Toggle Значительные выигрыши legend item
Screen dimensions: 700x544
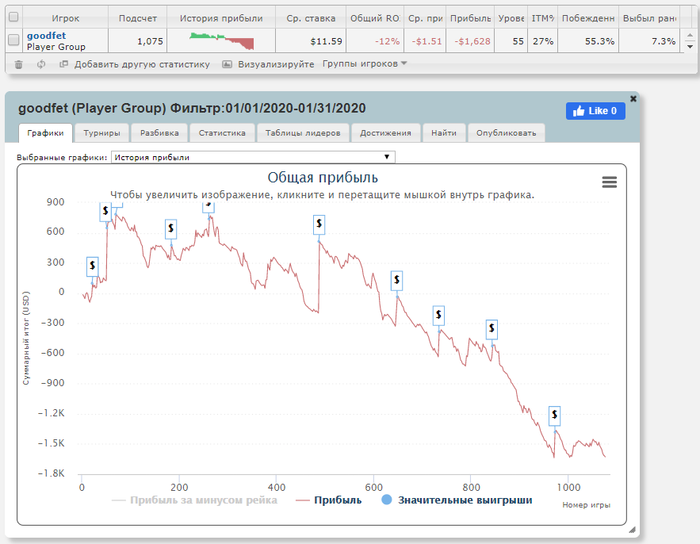pos(457,500)
